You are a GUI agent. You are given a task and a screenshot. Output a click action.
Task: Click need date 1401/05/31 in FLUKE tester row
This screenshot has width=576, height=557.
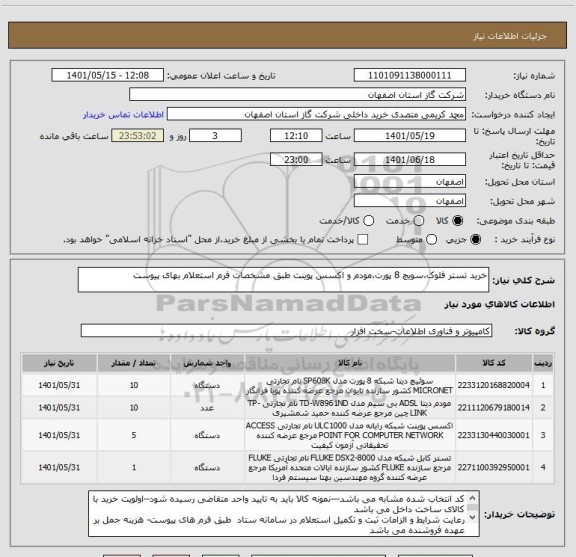[x=59, y=467]
